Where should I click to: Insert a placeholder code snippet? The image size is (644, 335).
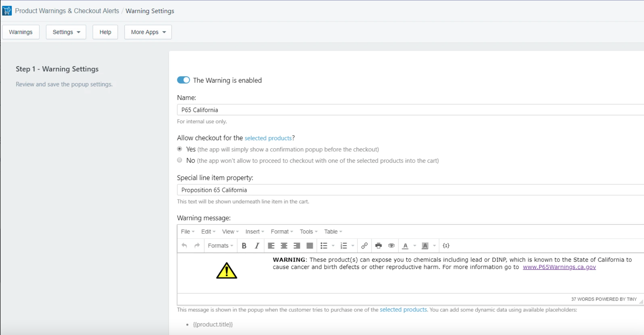(446, 246)
